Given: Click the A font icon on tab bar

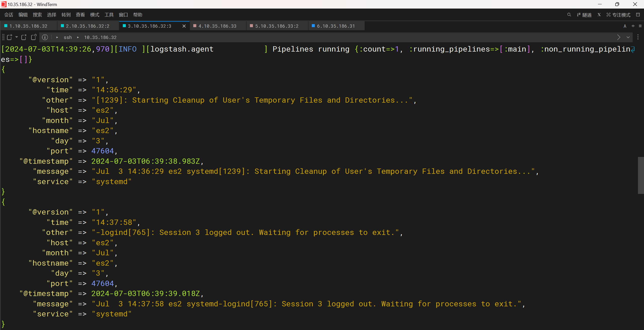Looking at the screenshot, I should coord(625,26).
